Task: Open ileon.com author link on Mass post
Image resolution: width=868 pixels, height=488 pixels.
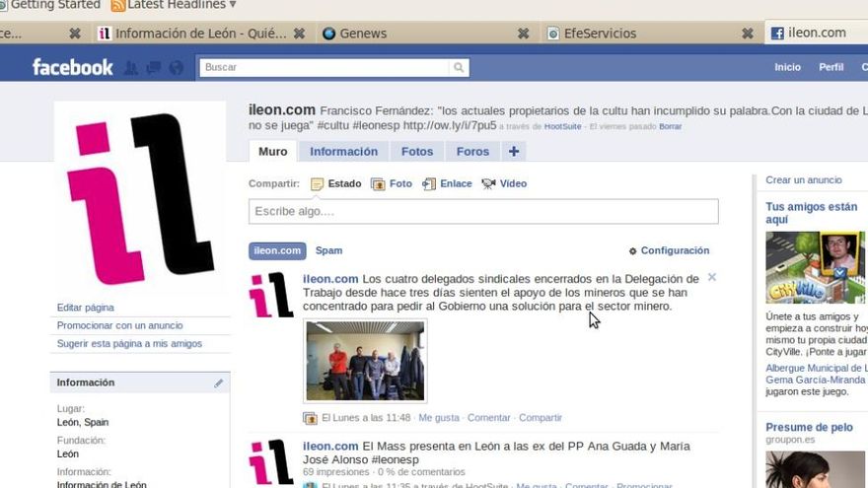Action: tap(330, 446)
